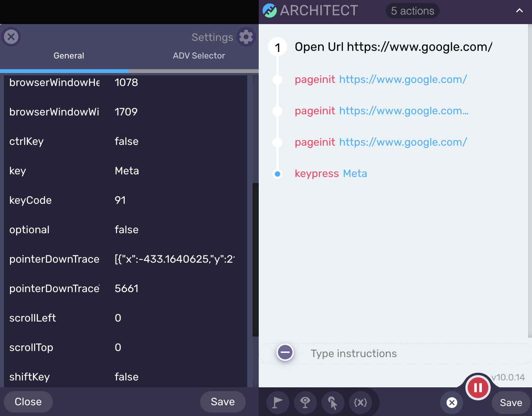Click the scrollLeft value 0
This screenshot has width=532, height=416.
[118, 318]
